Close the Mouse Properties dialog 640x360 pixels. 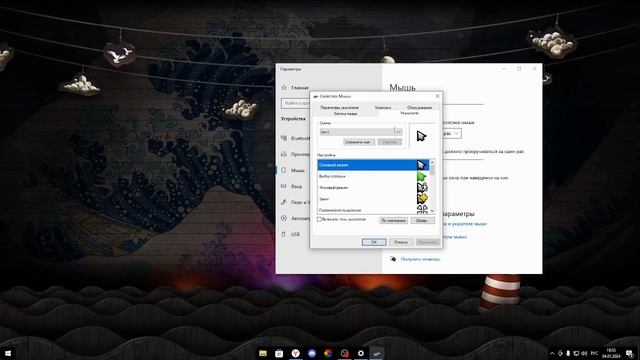tap(438, 96)
